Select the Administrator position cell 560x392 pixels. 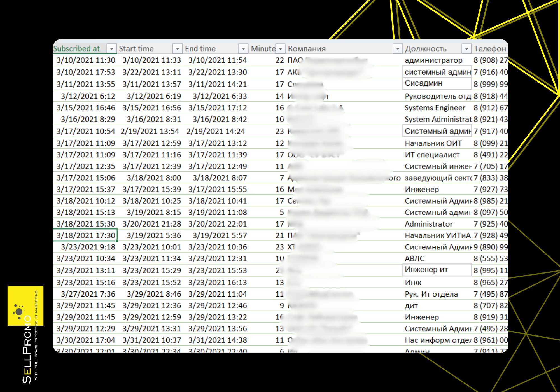(428, 224)
